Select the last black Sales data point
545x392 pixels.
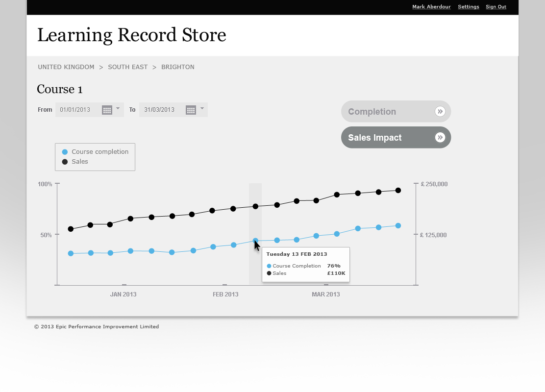[398, 191]
